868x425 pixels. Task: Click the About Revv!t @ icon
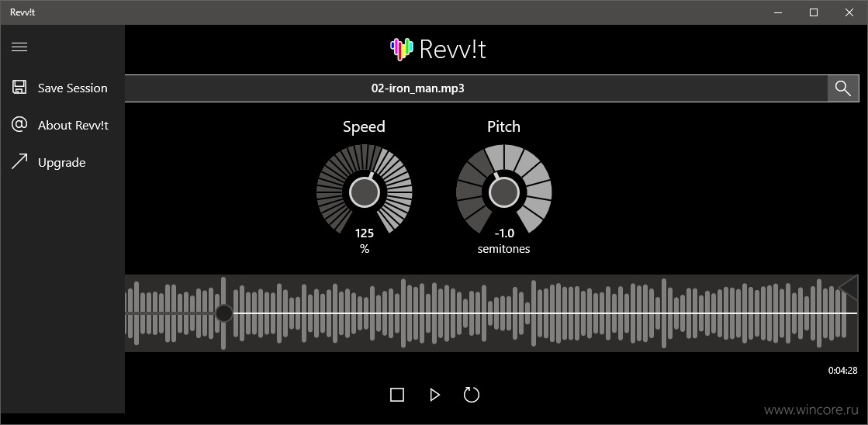(x=19, y=125)
